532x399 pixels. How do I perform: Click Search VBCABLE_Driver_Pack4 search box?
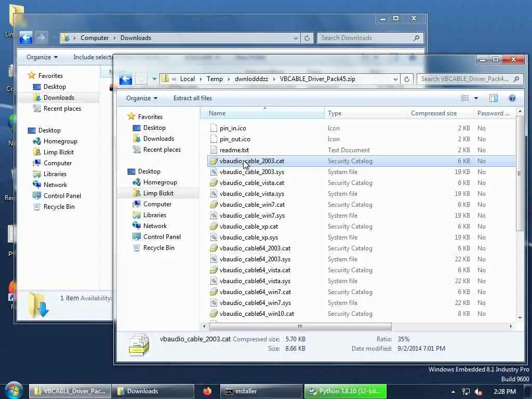pos(470,79)
